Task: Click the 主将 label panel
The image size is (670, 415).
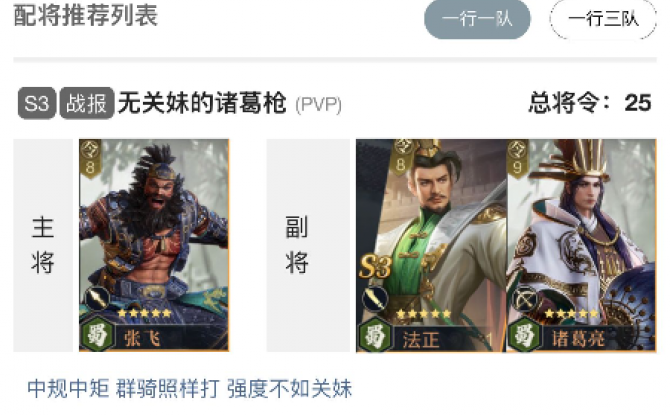Action: 43,245
